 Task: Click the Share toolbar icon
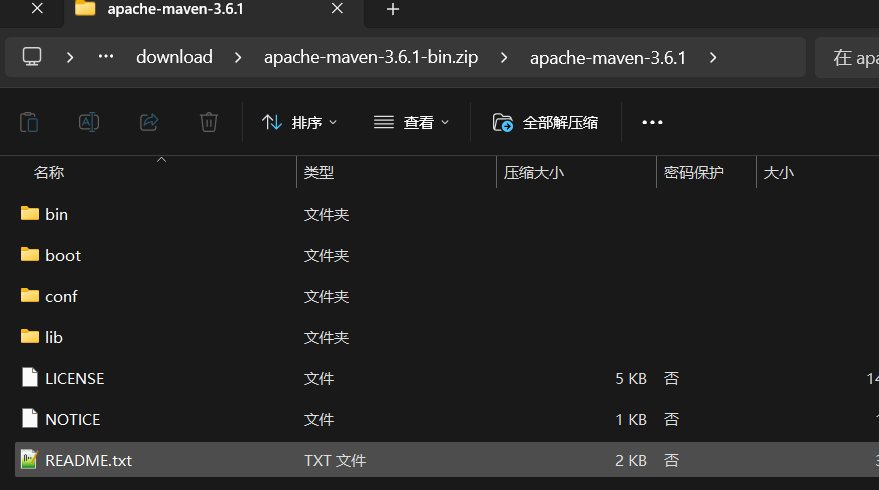pos(149,122)
